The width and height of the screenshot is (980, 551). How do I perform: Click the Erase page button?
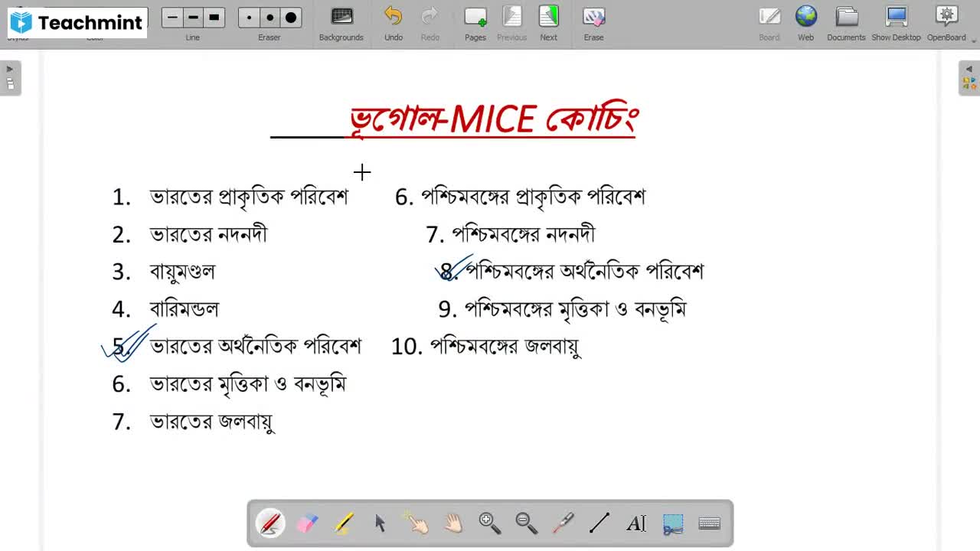[x=593, y=24]
